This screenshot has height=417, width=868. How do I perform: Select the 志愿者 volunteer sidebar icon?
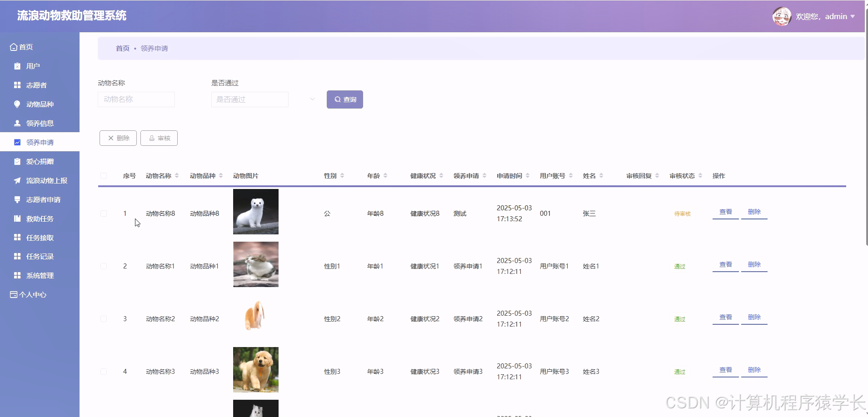(17, 85)
